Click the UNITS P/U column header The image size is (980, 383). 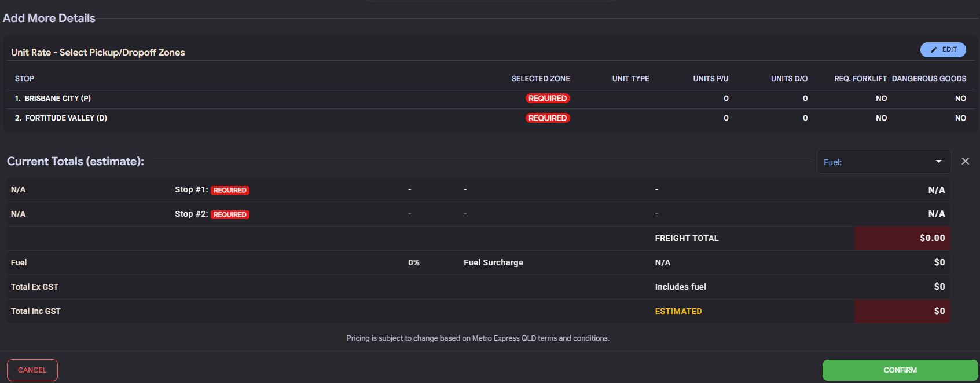(711, 79)
